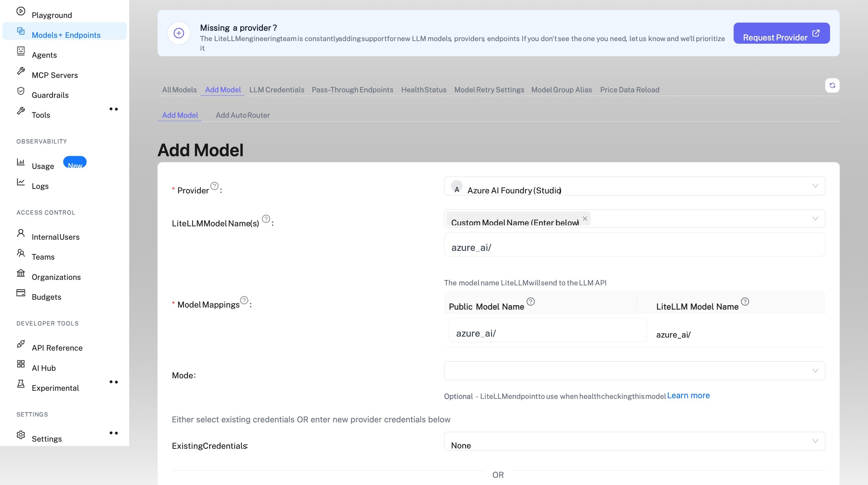Expand the Mode dropdown
Image resolution: width=868 pixels, height=485 pixels.
pos(634,371)
